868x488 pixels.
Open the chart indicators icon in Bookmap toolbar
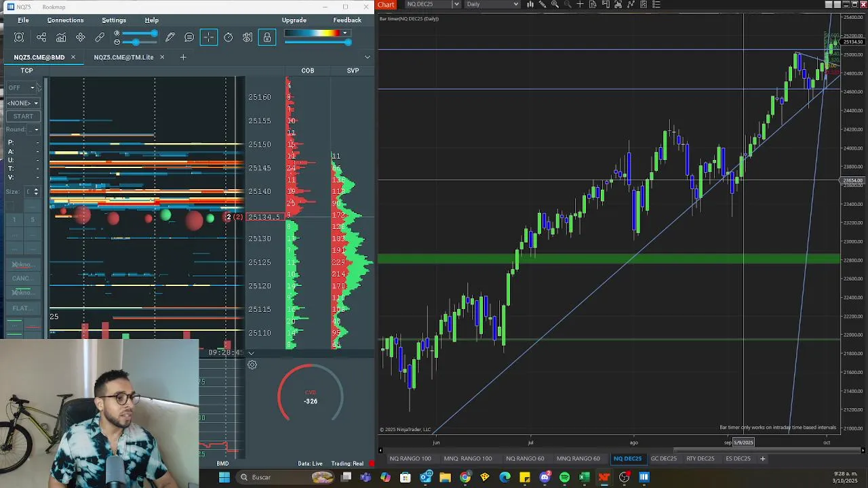pyautogui.click(x=61, y=37)
